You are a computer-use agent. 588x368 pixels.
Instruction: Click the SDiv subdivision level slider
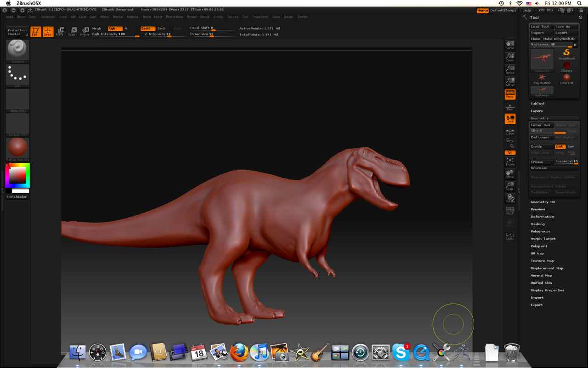pyautogui.click(x=548, y=131)
